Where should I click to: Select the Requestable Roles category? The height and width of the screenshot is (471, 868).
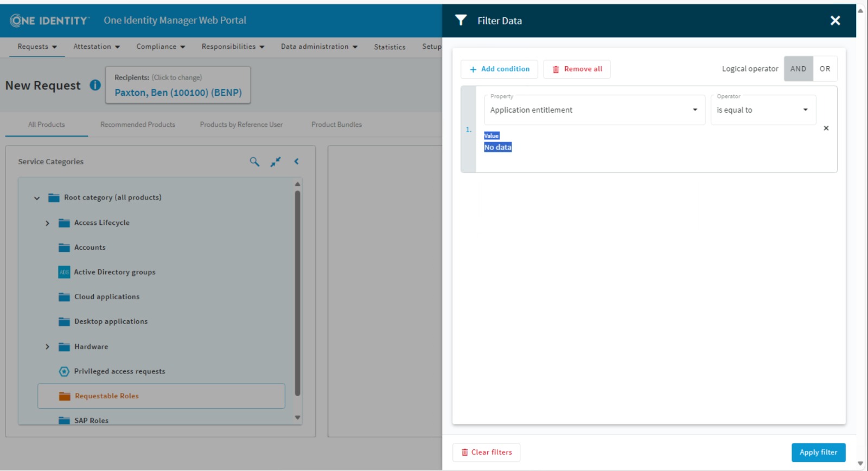click(161, 396)
